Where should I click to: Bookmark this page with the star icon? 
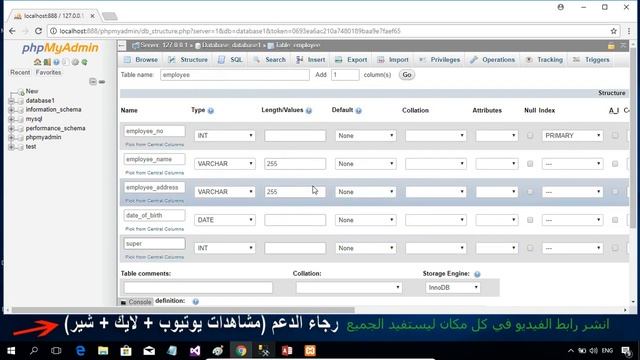tap(613, 31)
